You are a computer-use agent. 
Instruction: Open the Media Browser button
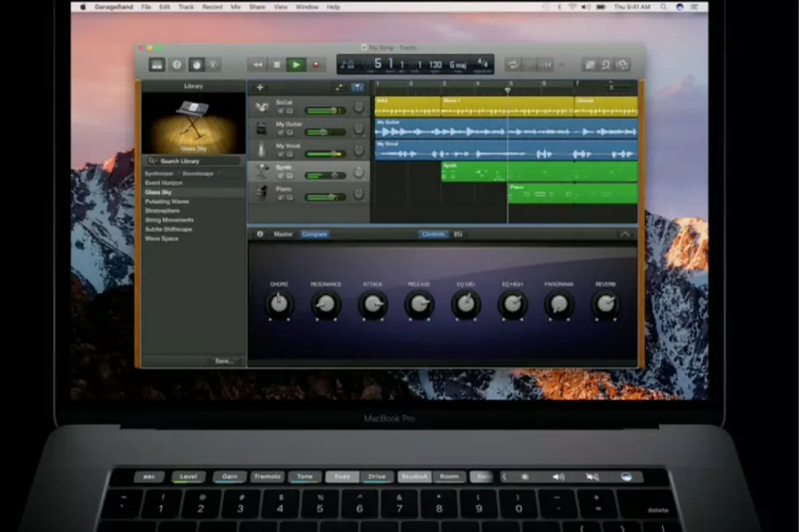[623, 64]
